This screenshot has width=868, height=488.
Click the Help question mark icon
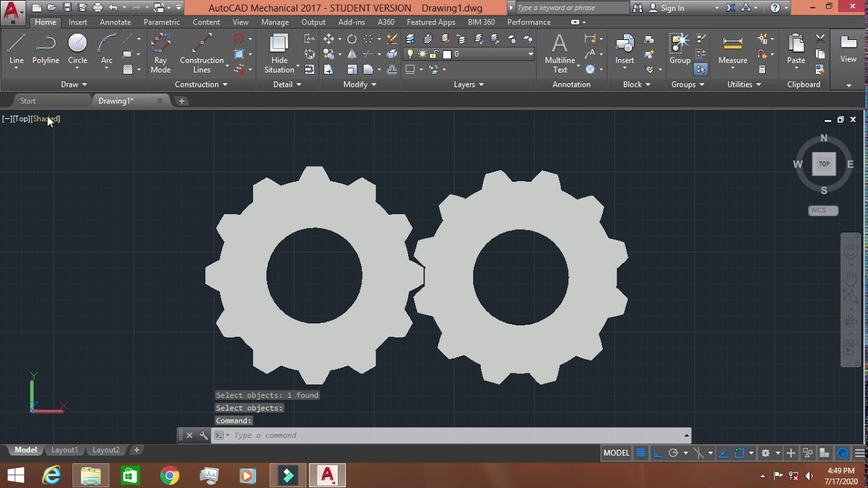tap(775, 7)
